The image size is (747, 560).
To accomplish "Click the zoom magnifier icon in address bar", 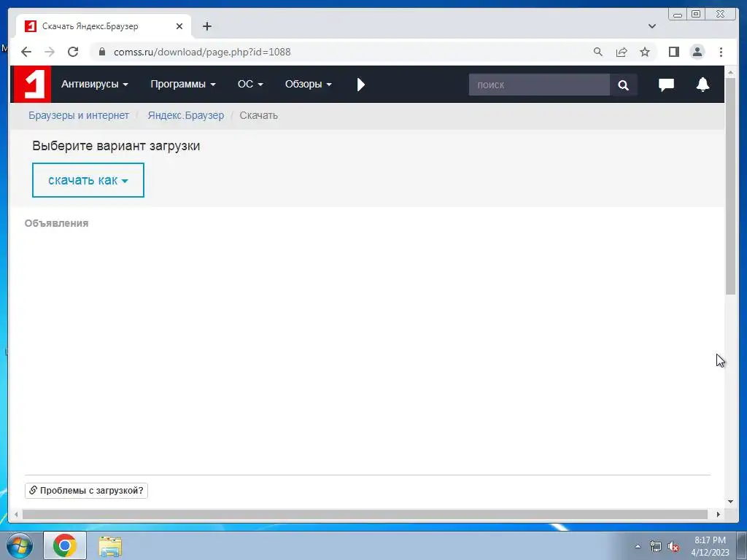I will click(598, 52).
